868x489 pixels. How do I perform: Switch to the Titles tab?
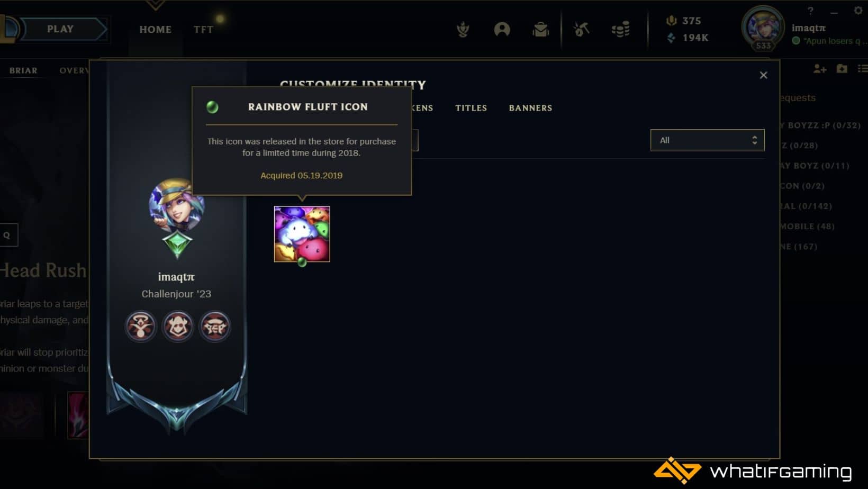[x=471, y=108]
